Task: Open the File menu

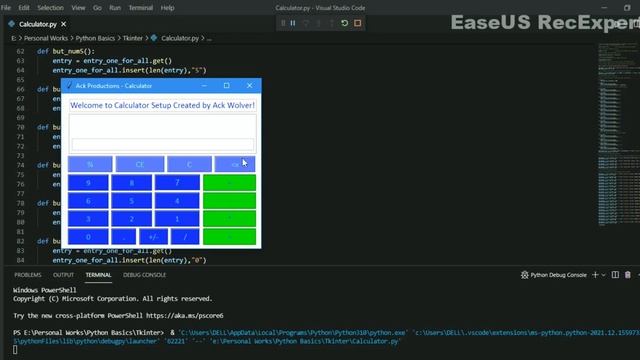Action: coord(6,8)
